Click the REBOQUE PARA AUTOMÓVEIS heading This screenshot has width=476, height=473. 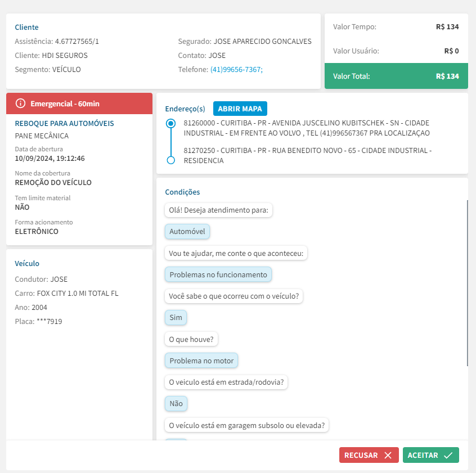click(x=64, y=123)
